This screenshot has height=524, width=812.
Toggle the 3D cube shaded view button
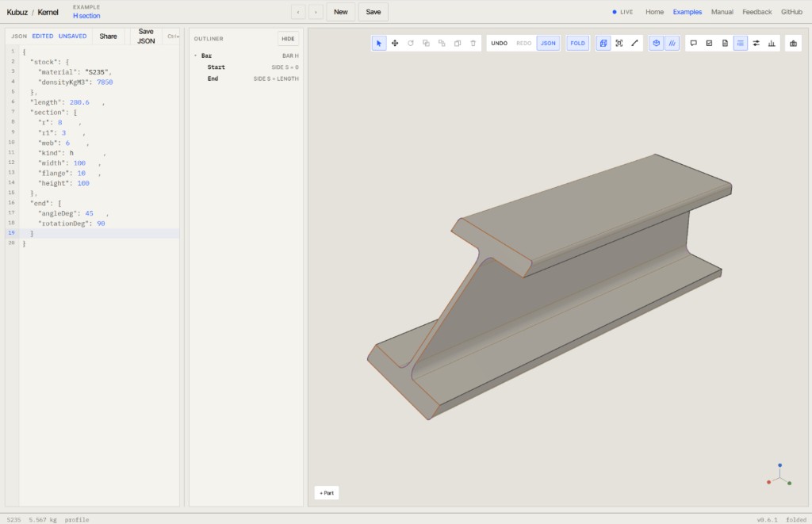pos(656,44)
